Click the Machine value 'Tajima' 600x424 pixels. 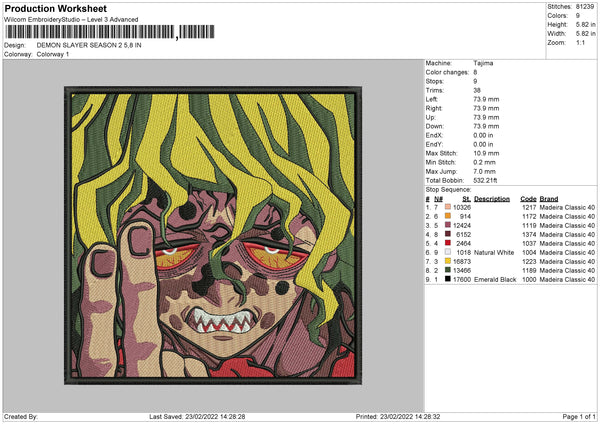[483, 63]
